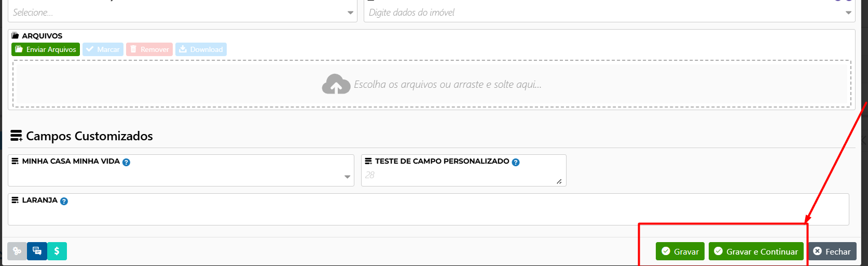Click the cloud upload icon
Image resolution: width=868 pixels, height=266 pixels.
[336, 84]
